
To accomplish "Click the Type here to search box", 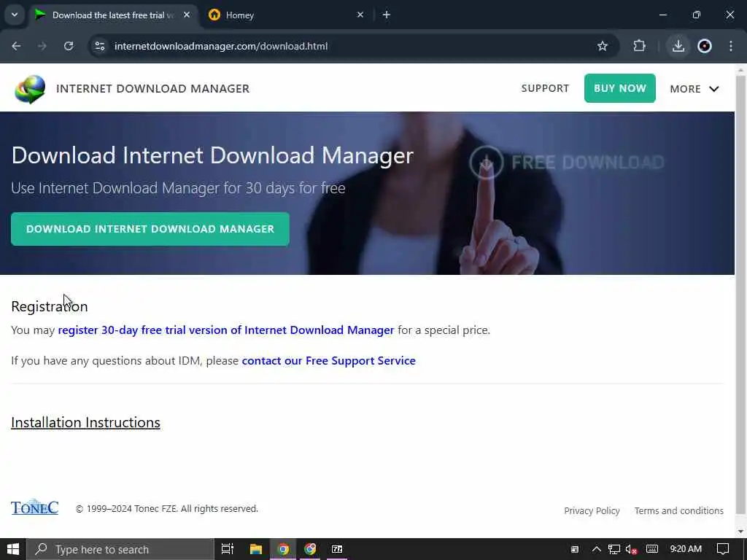I will click(x=120, y=549).
